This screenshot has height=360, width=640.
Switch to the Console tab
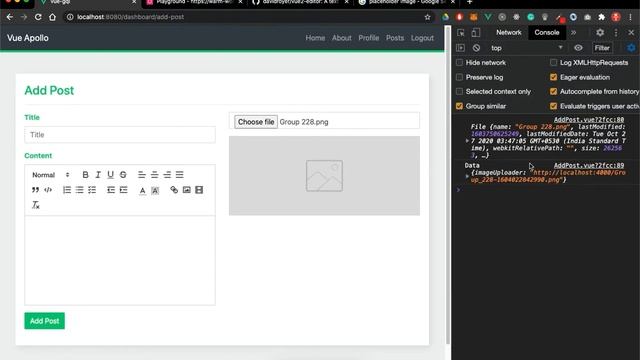(547, 33)
